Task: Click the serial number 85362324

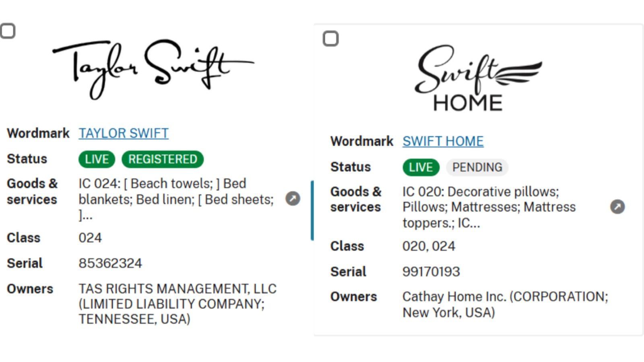Action: pyautogui.click(x=110, y=263)
